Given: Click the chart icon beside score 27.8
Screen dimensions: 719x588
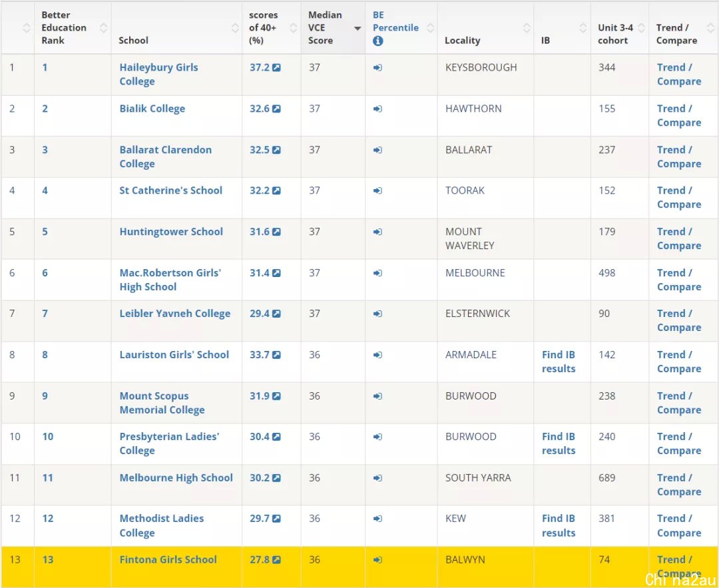Looking at the screenshot, I should (276, 559).
